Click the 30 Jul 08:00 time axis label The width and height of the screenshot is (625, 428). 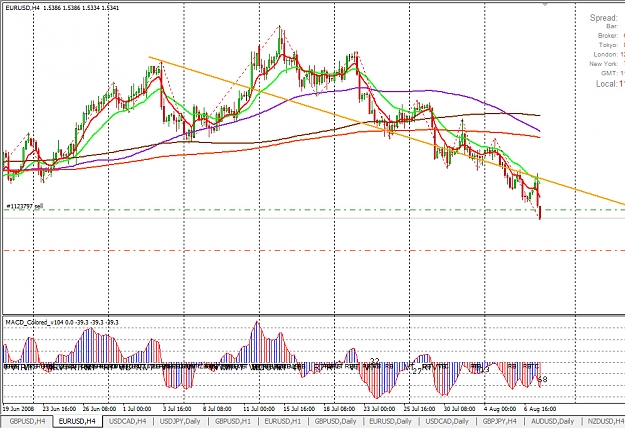[x=459, y=408]
